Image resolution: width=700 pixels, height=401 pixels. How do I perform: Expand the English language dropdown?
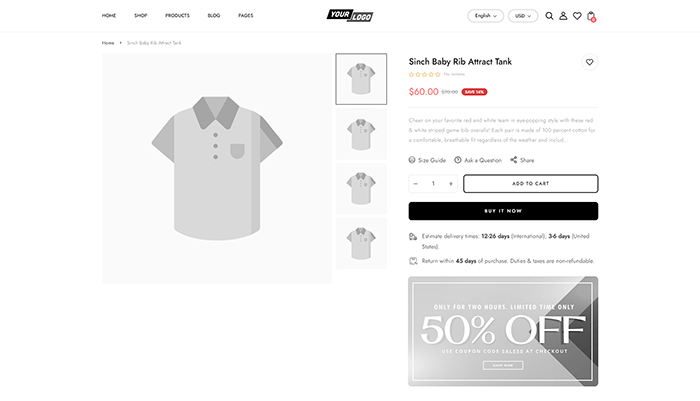[486, 16]
